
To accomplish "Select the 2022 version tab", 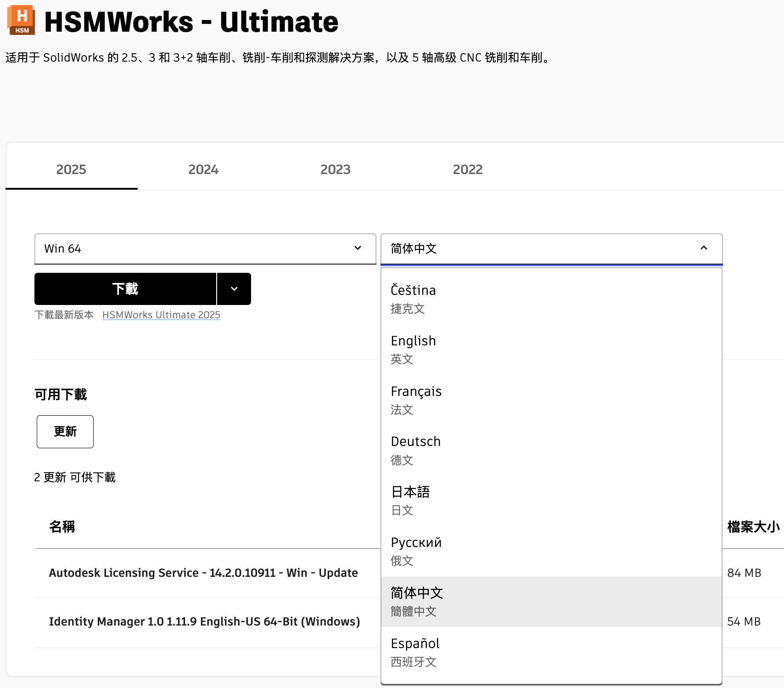I will click(467, 169).
